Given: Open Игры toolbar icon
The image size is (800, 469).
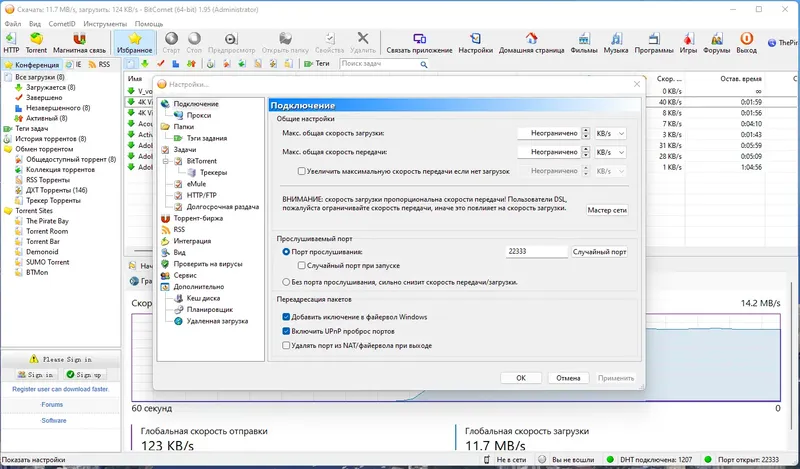Looking at the screenshot, I should tap(688, 43).
